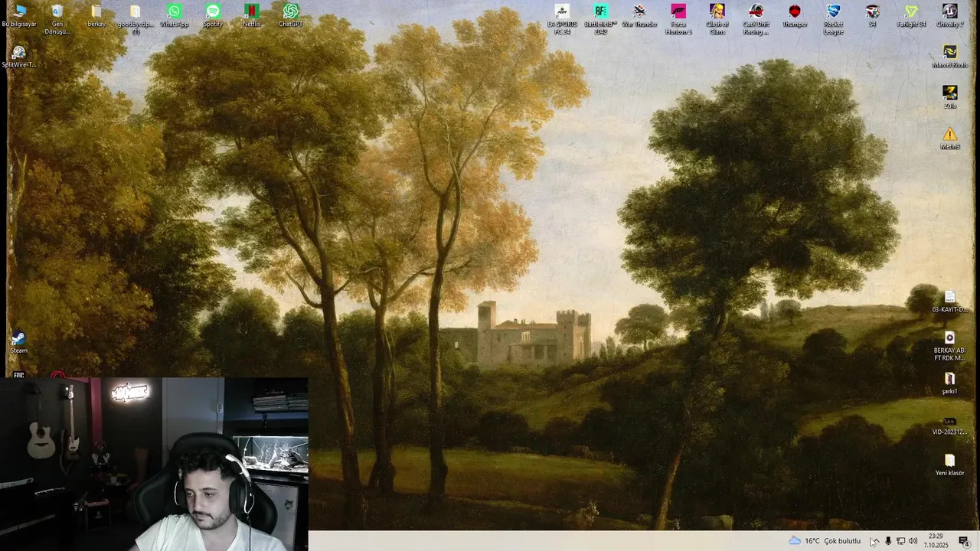Launch the Spotify shortcut
This screenshot has width=980, height=551.
pyautogui.click(x=213, y=16)
